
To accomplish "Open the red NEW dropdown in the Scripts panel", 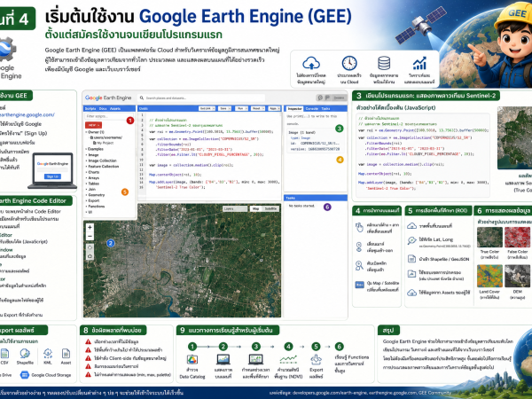I will (93, 125).
